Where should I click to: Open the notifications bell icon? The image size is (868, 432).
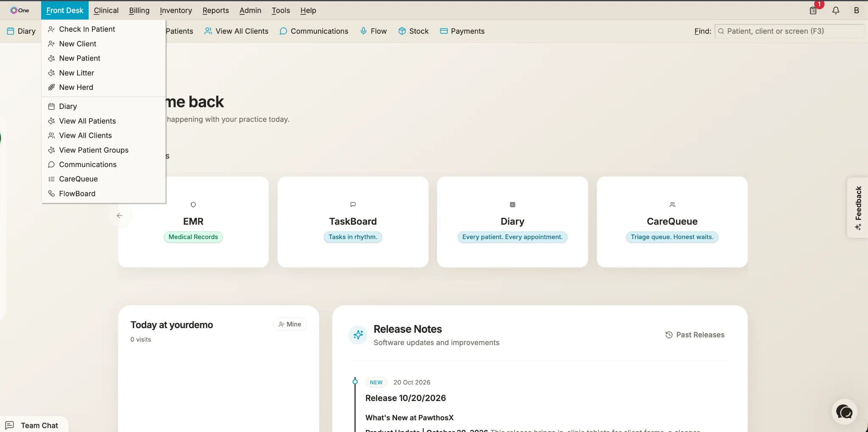tap(835, 11)
